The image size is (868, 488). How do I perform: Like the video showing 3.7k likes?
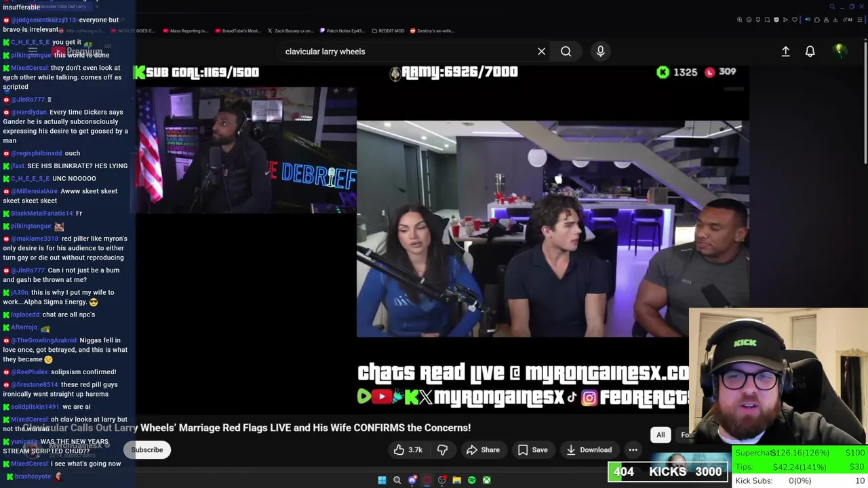coord(407,449)
